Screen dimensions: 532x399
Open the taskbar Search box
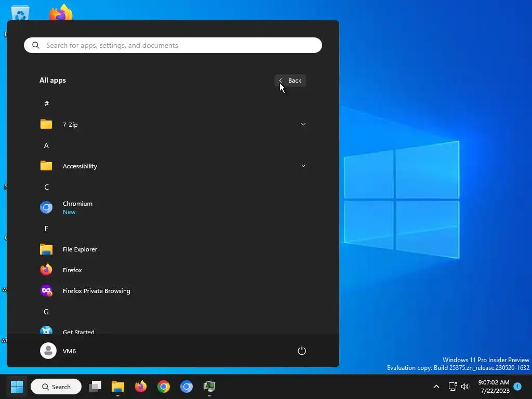point(56,387)
